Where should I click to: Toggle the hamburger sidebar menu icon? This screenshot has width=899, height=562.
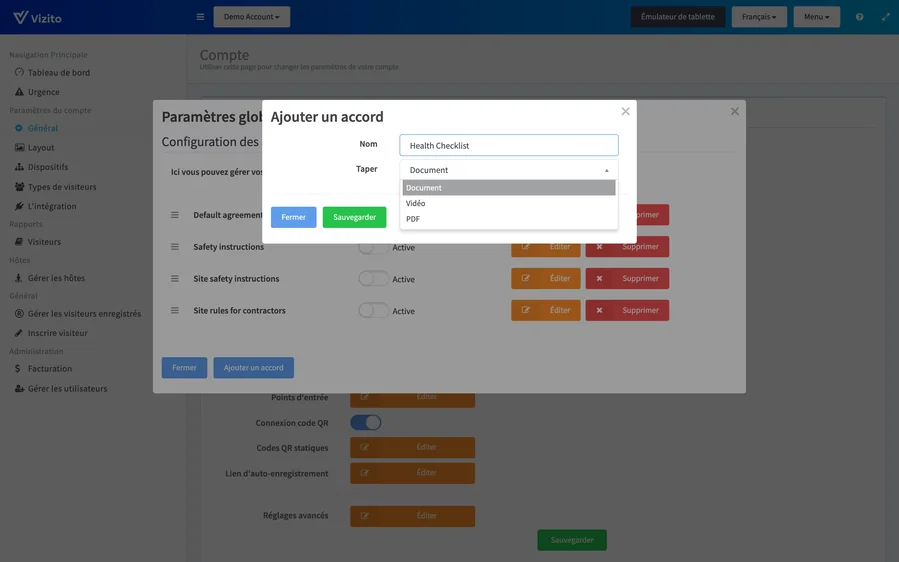click(200, 17)
